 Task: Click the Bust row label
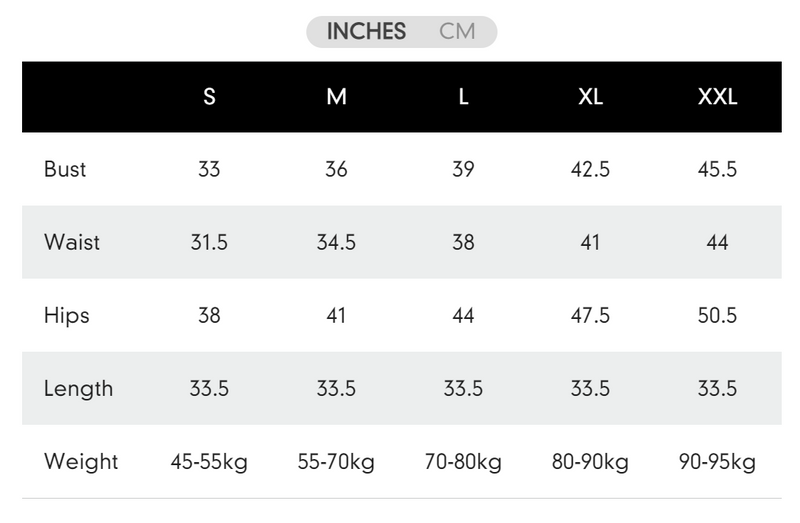[x=65, y=169]
